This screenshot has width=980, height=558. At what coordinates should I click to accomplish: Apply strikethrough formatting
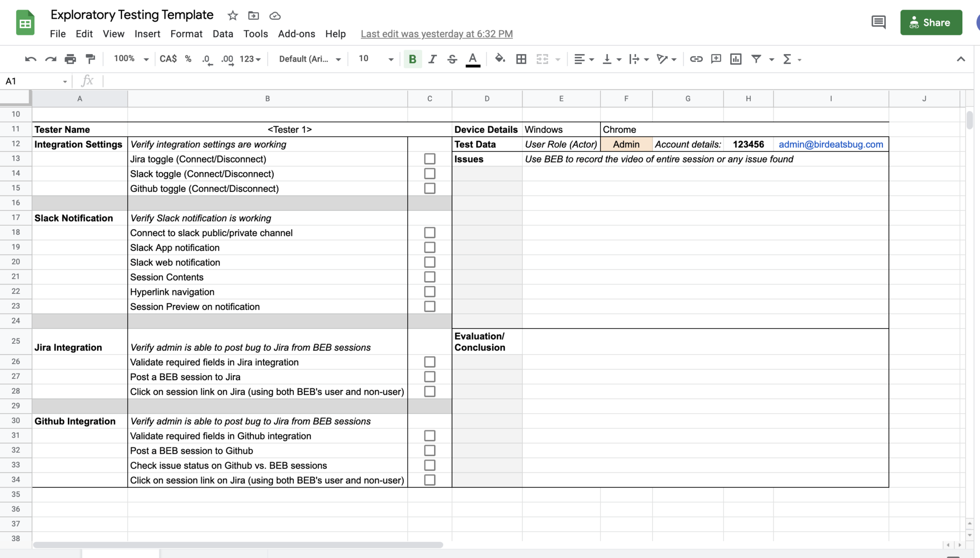pyautogui.click(x=452, y=58)
